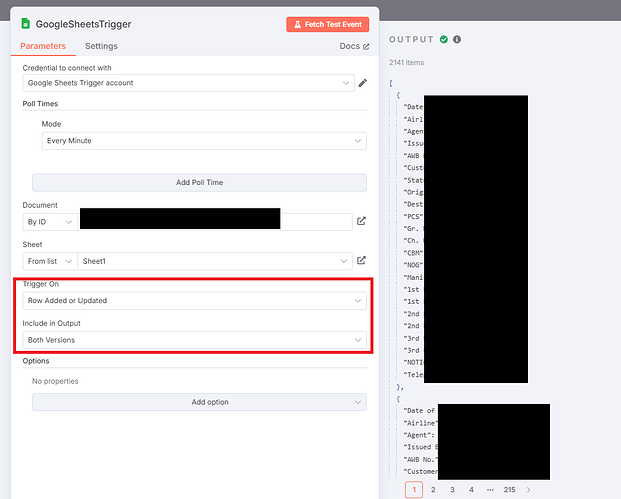Switch to the Parameters tab
The image size is (621, 499).
point(43,46)
